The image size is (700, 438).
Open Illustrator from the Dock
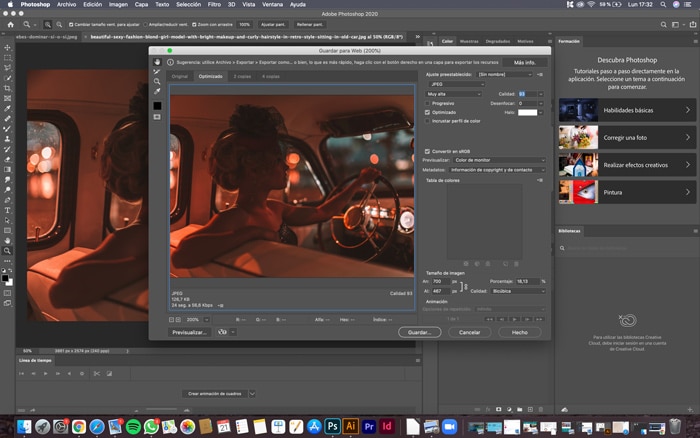point(351,426)
